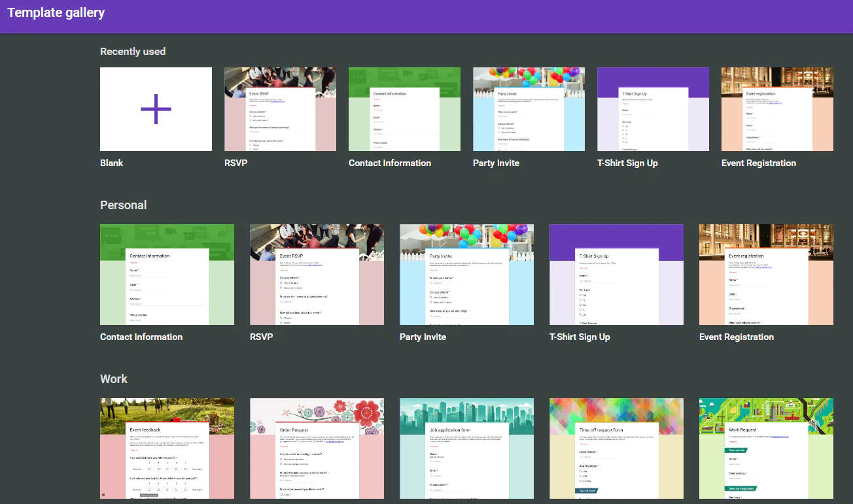Viewport: 853px width, 504px height.
Task: Select Contact Information thumbnail in Recently used
Action: click(404, 109)
